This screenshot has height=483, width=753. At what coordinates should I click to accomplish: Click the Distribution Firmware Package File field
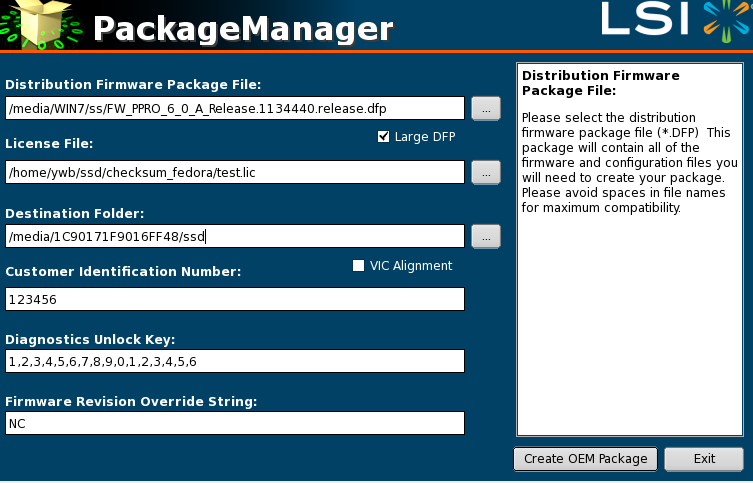(235, 108)
